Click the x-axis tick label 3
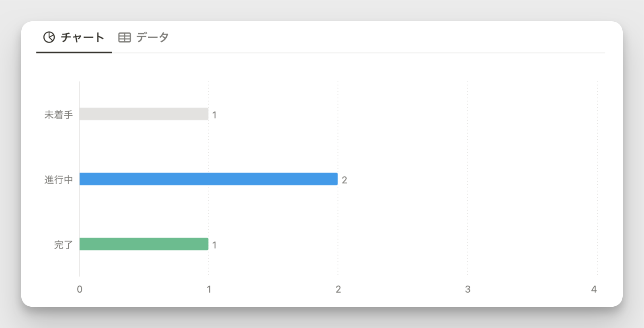Image resolution: width=644 pixels, height=328 pixels. click(x=468, y=289)
